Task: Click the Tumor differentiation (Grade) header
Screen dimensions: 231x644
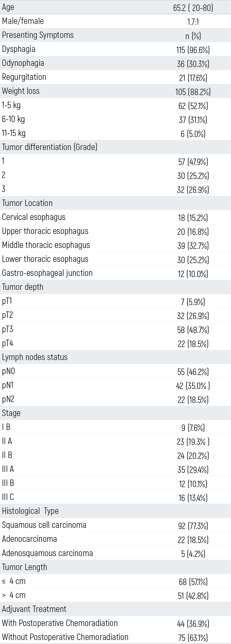Action: pos(50,147)
